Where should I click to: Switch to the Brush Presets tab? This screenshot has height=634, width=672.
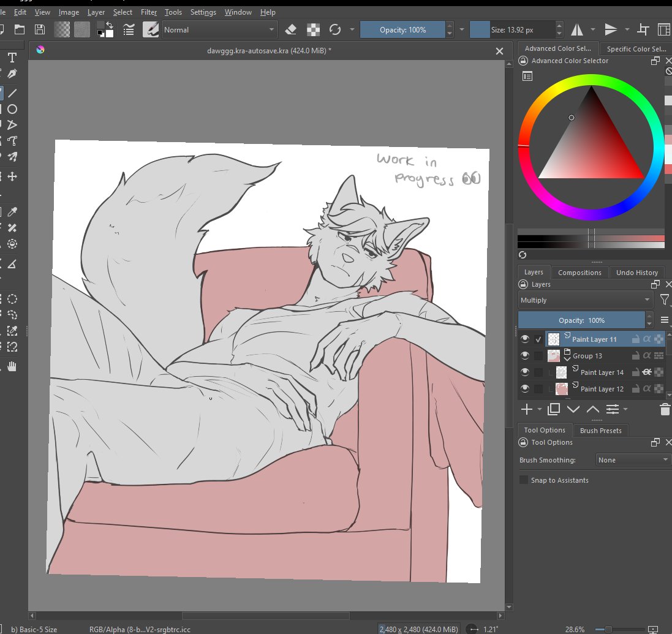pos(600,430)
